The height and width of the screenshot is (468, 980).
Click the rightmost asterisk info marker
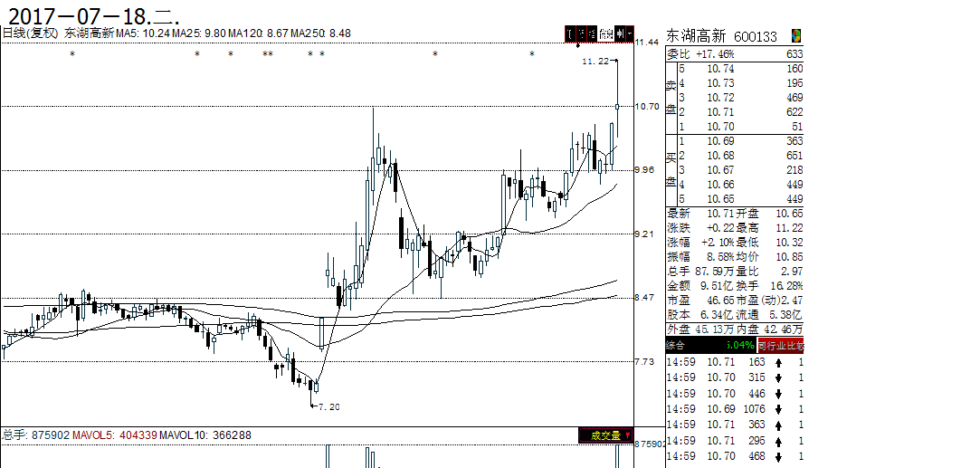pos(532,54)
